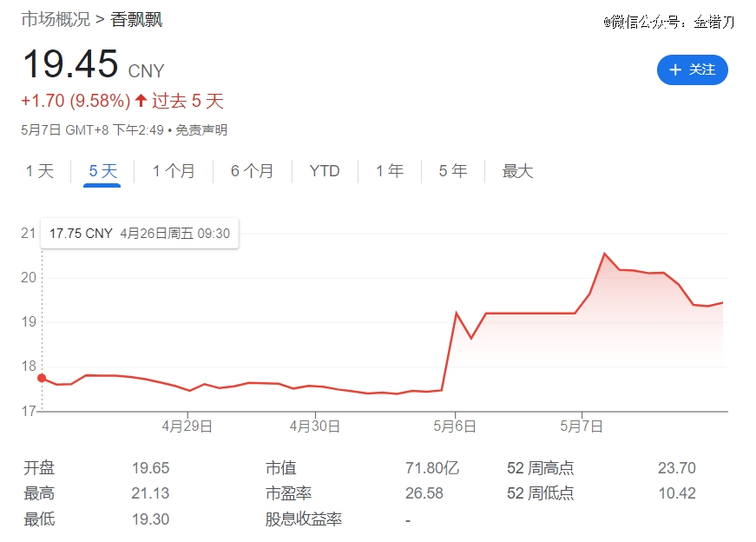Click the 52 周高点 value 23.70
This screenshot has width=756, height=542.
coord(677,467)
